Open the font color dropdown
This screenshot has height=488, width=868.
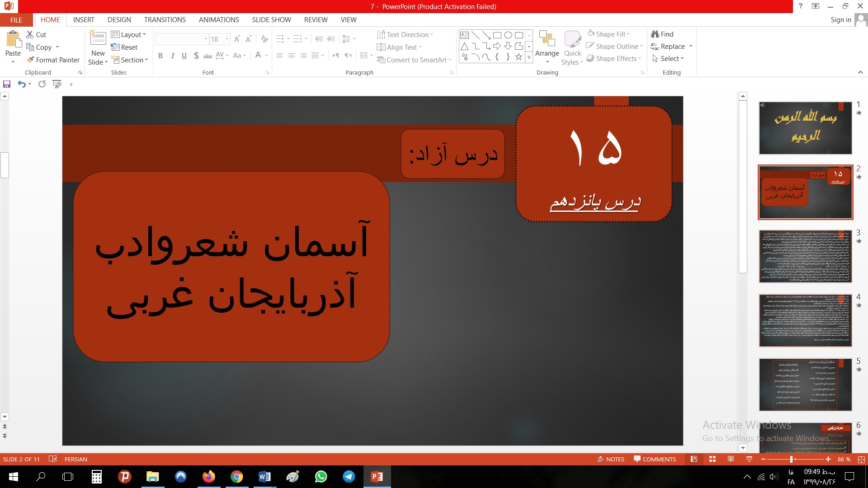pyautogui.click(x=267, y=56)
